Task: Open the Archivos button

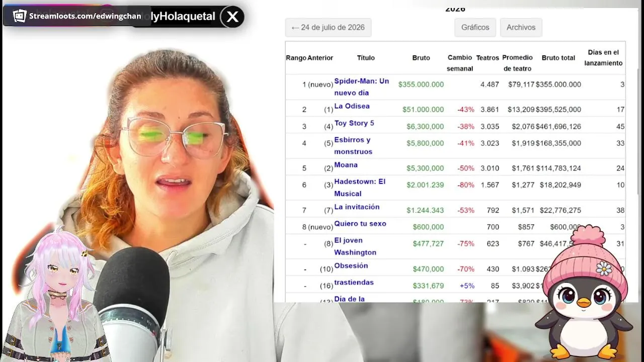Action: click(521, 27)
